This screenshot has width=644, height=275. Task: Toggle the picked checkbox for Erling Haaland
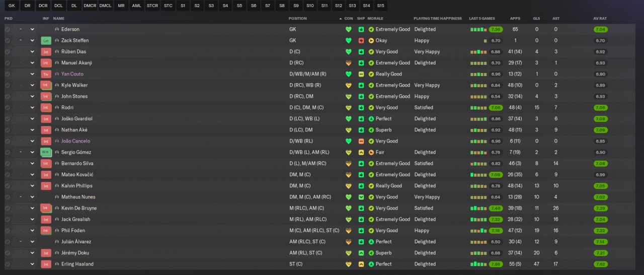(x=7, y=264)
